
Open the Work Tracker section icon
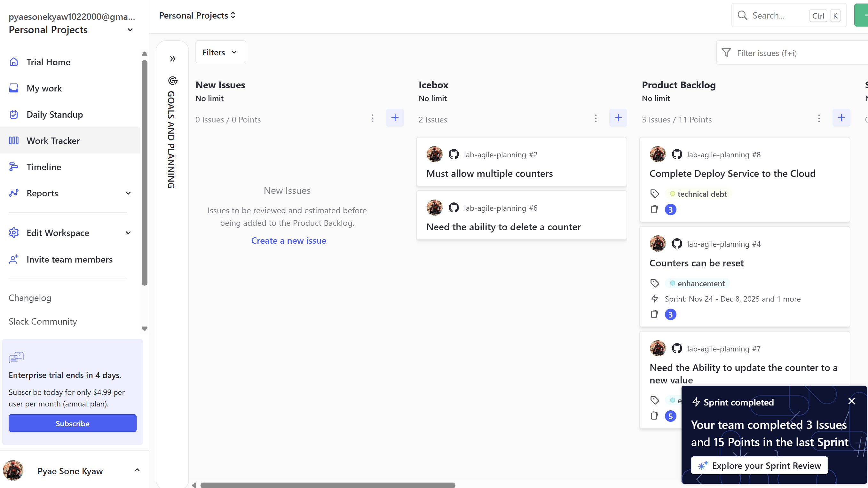coord(13,140)
